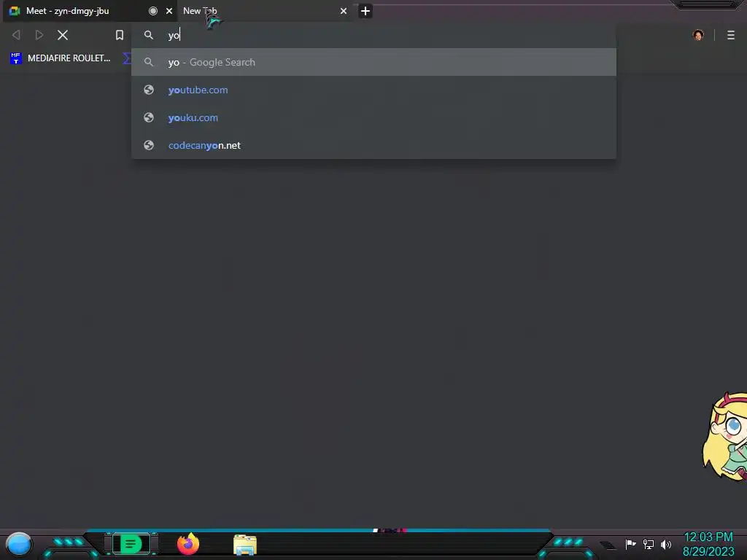Open File Explorer from the taskbar
The height and width of the screenshot is (560, 747).
[245, 545]
